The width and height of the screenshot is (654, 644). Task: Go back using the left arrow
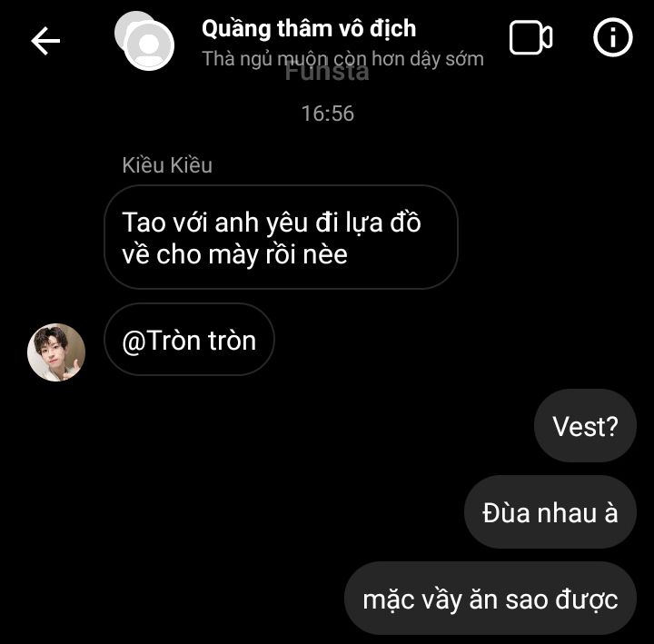coord(45,41)
